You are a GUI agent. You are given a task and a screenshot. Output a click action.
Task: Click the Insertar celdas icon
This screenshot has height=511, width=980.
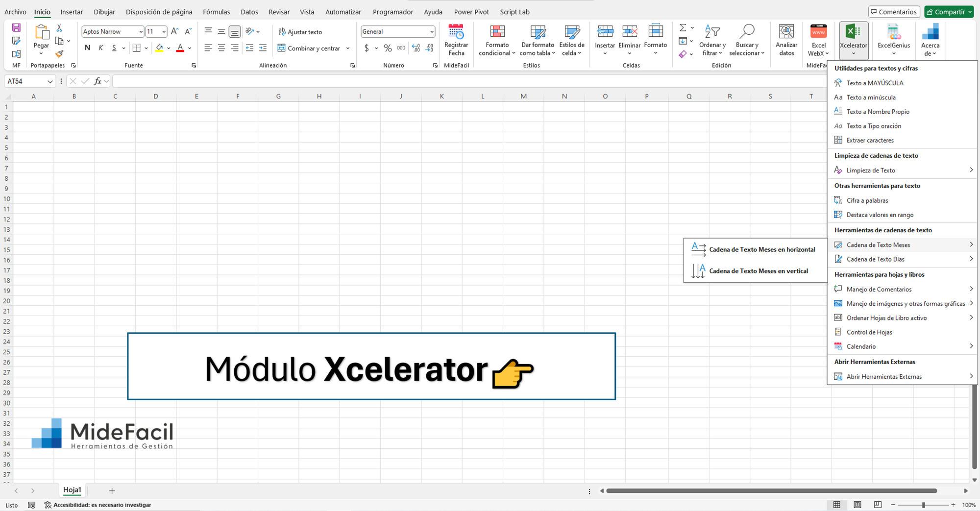point(605,32)
